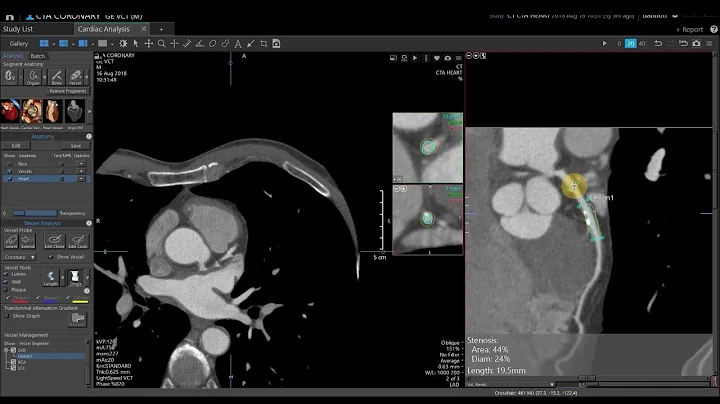
Task: Toggle the Lumen checkbox
Action: click(x=6, y=274)
